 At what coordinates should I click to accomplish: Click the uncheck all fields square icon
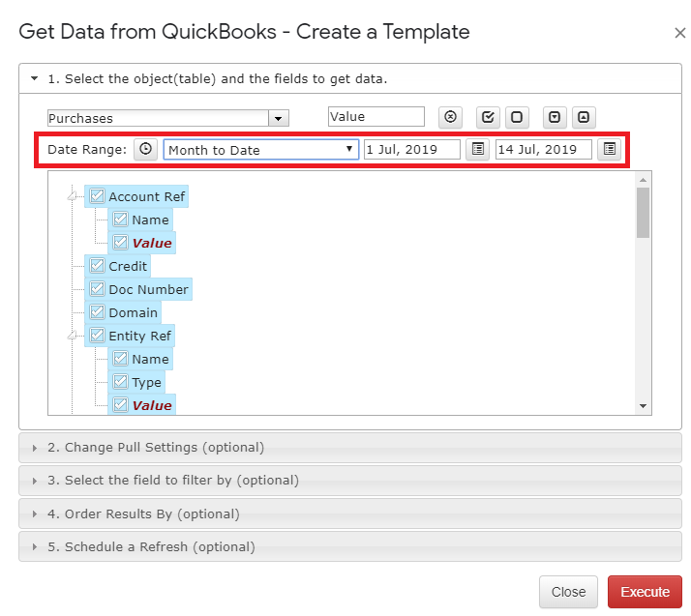pos(517,117)
